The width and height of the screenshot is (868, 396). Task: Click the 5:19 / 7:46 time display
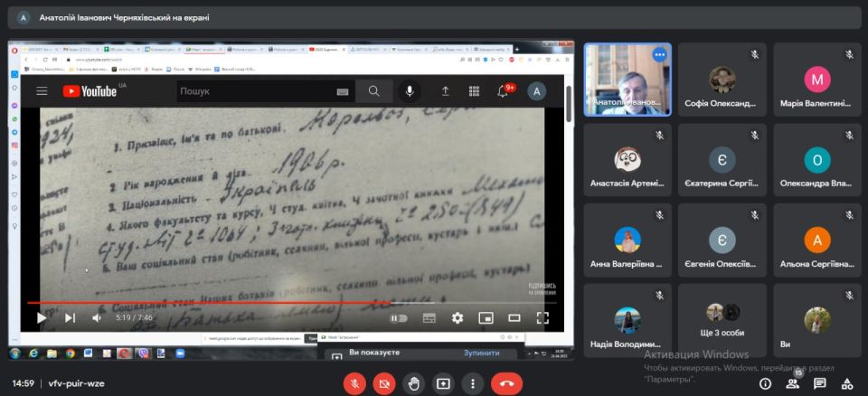pos(134,318)
